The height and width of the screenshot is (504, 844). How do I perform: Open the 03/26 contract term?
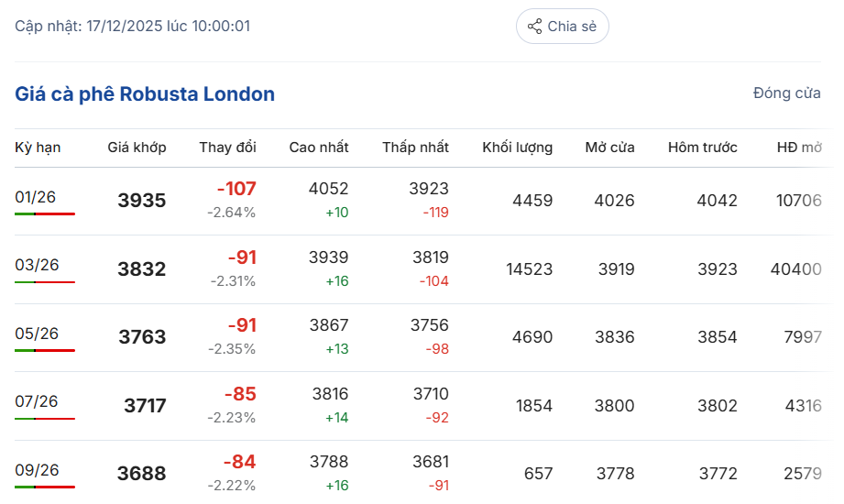[x=37, y=265]
